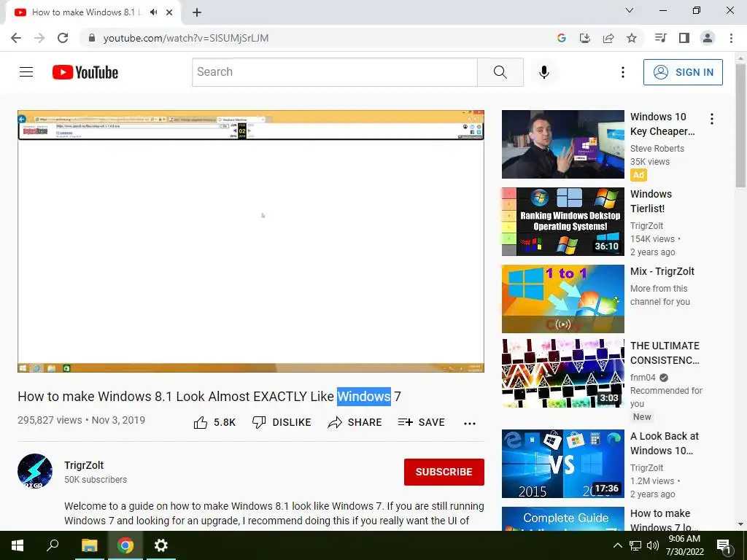Open the TrigrZolt channel name link
Image resolution: width=747 pixels, height=560 pixels.
(84, 465)
